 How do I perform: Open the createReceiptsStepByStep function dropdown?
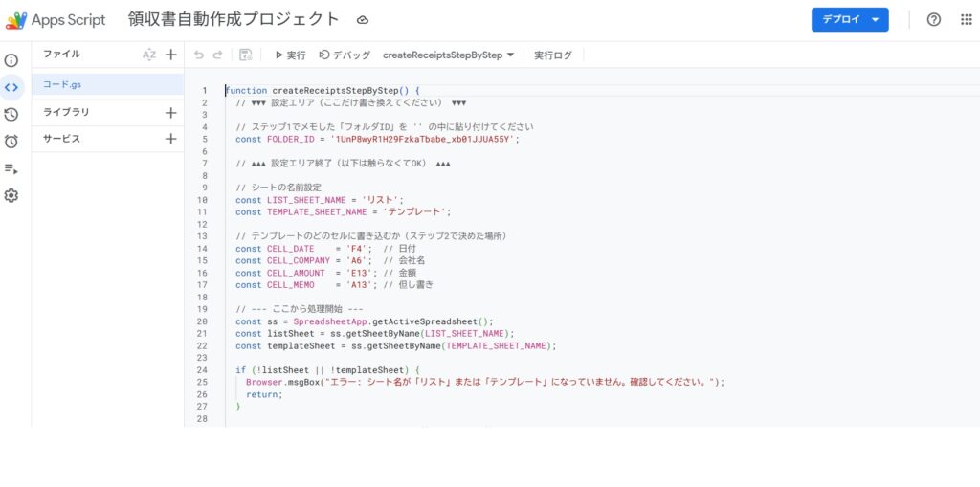pyautogui.click(x=448, y=55)
